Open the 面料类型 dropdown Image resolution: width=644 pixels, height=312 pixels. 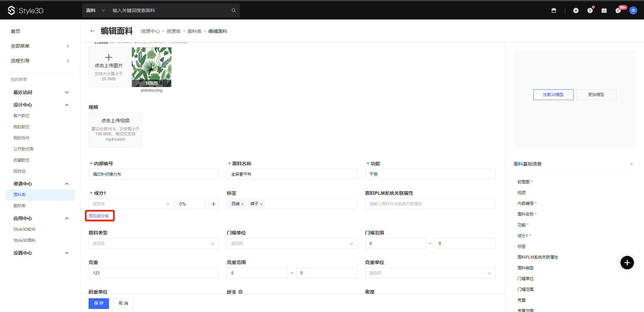coord(153,243)
